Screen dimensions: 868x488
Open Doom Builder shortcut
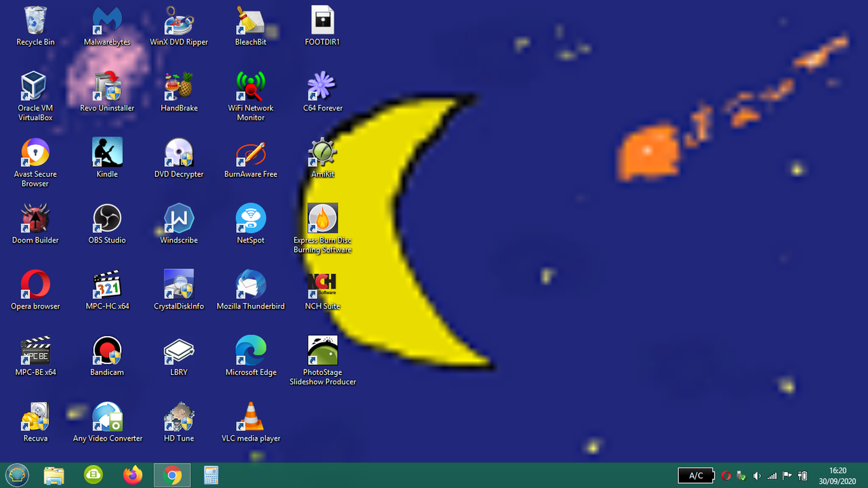point(35,218)
